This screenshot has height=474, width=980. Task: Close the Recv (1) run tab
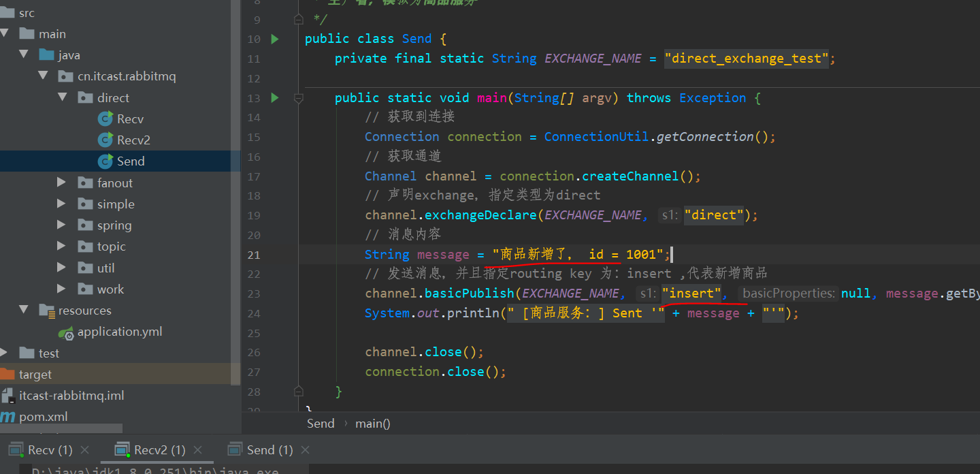[x=85, y=450]
